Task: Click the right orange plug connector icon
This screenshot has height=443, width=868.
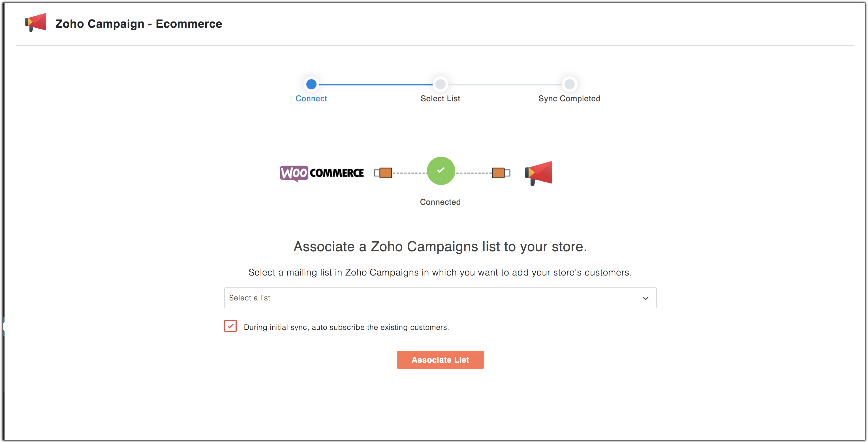Action: click(499, 173)
